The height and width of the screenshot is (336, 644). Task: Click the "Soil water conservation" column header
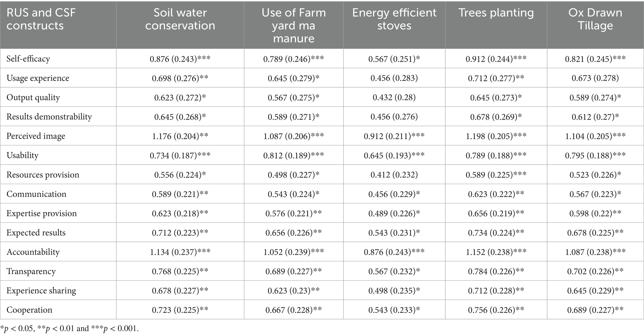click(180, 19)
